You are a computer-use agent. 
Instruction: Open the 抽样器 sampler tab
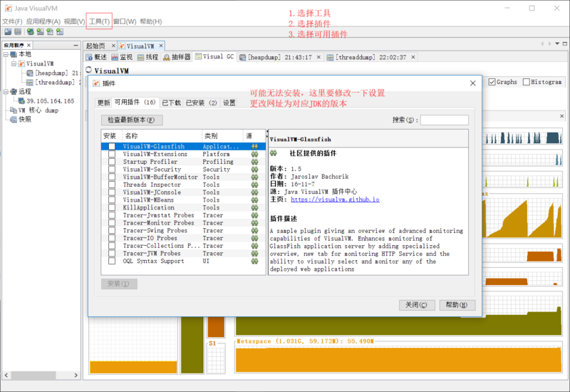(x=177, y=57)
